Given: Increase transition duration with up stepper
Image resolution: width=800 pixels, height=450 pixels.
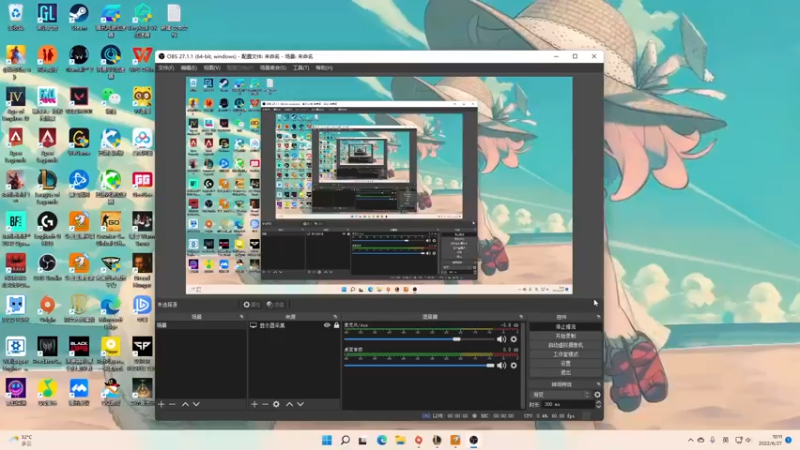Looking at the screenshot, I should 598,402.
